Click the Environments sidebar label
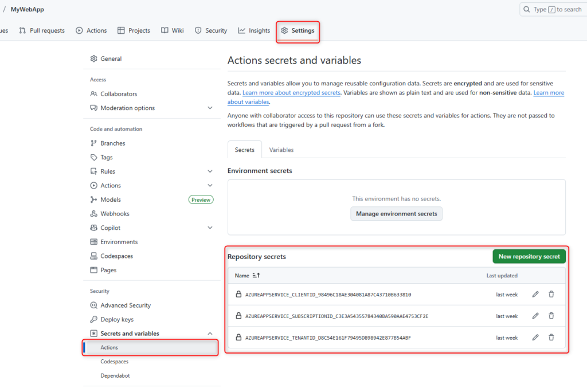Viewport: 587px width, 392px height. 119,242
